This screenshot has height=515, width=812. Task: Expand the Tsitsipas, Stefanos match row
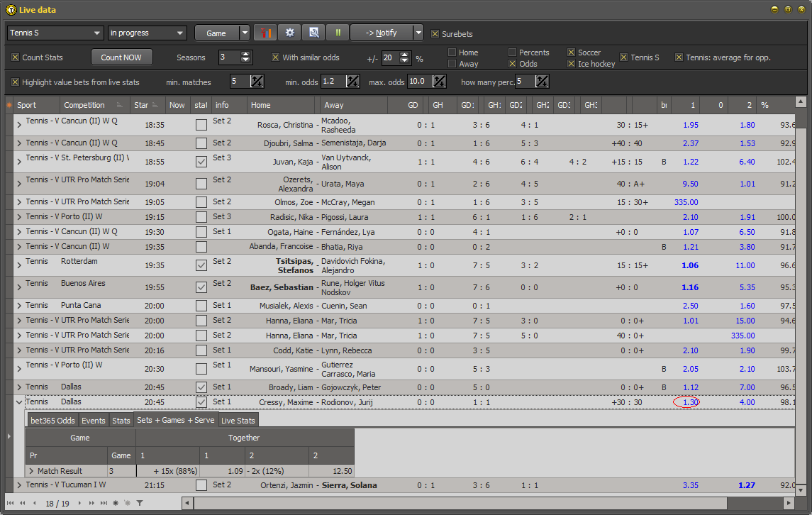click(x=18, y=265)
